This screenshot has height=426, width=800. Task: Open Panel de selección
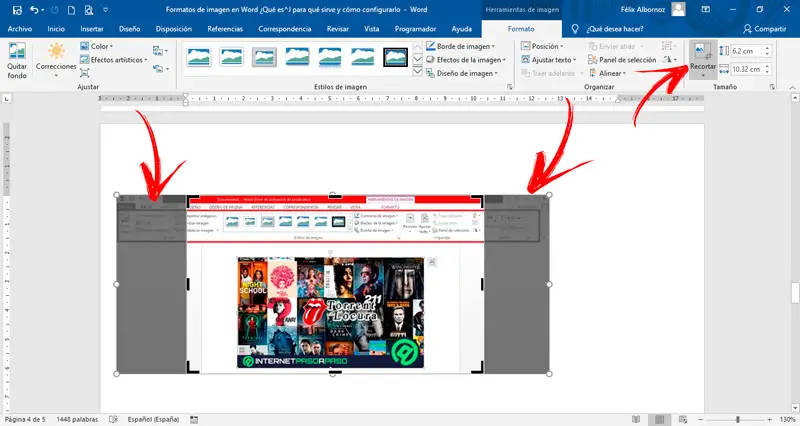click(x=622, y=60)
